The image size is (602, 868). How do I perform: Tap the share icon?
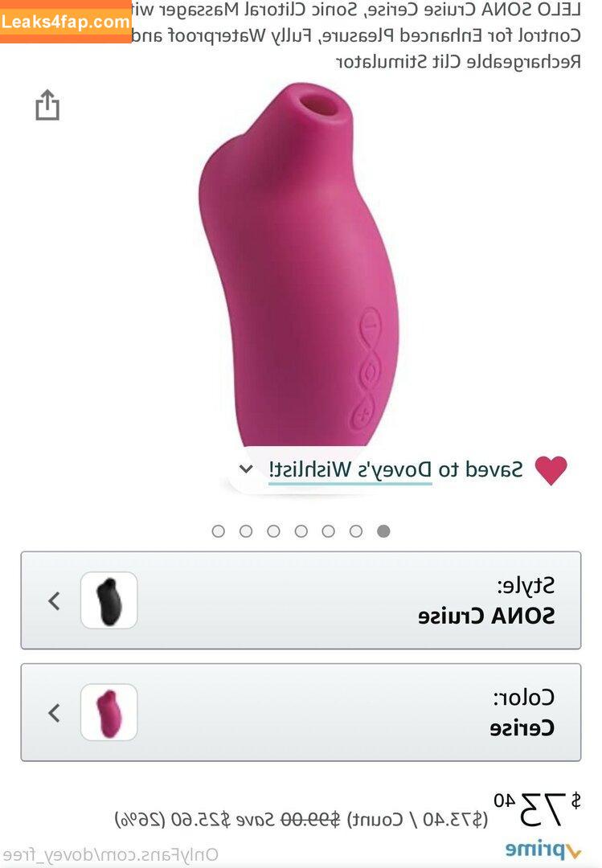point(47,105)
